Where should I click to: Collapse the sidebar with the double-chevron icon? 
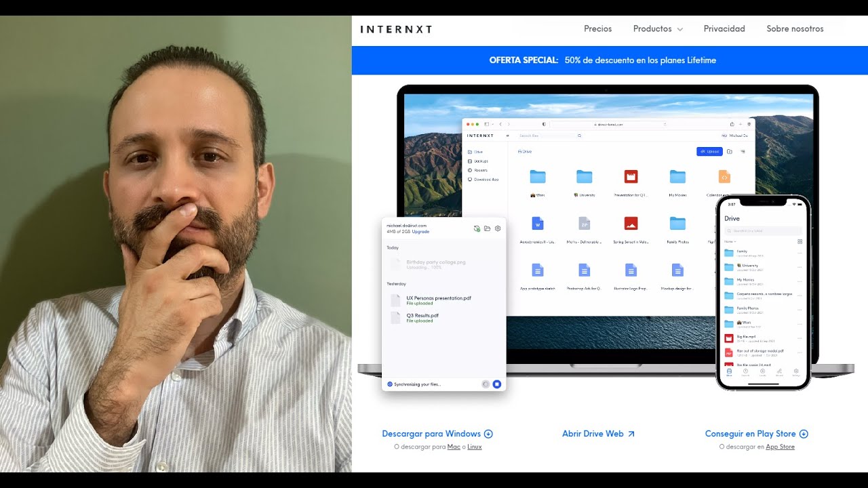coord(508,136)
